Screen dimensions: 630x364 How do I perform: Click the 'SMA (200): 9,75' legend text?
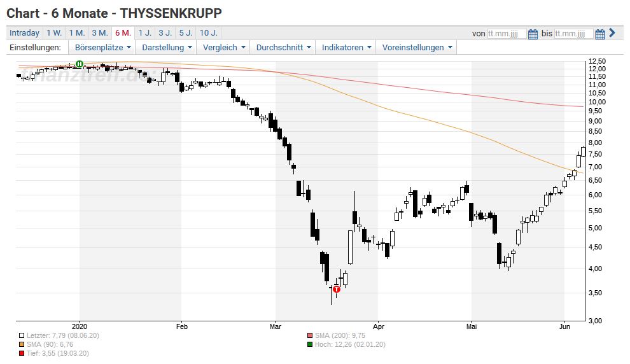[340, 335]
